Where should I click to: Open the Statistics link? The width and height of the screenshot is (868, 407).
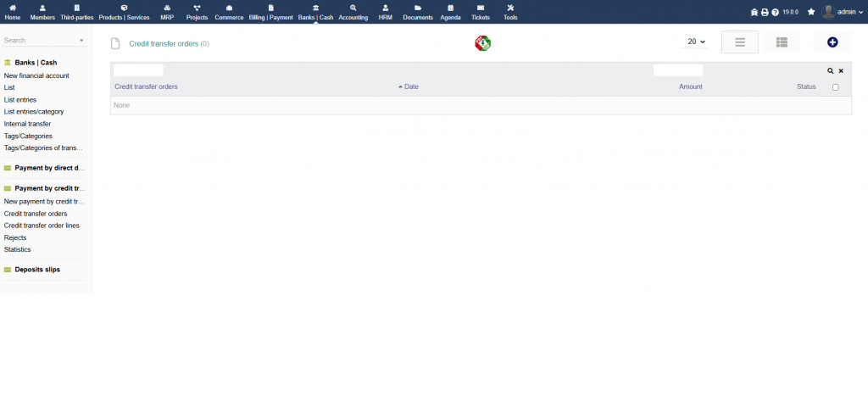(x=17, y=250)
